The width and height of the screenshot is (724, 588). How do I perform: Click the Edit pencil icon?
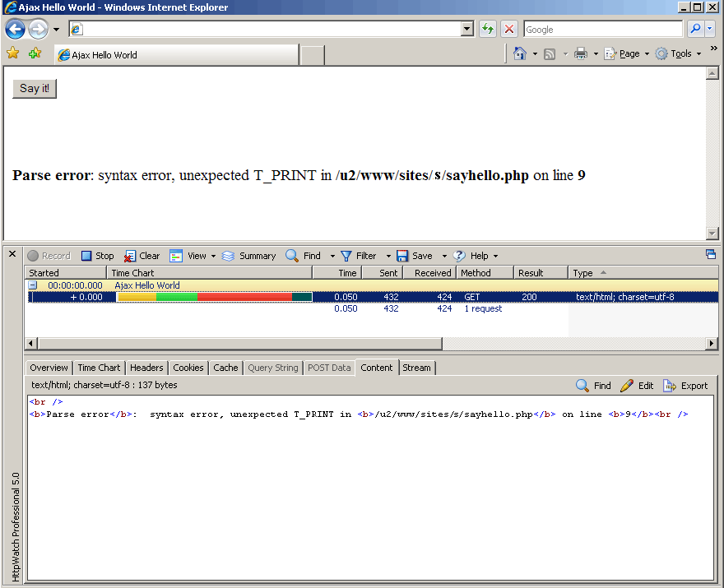pos(627,386)
